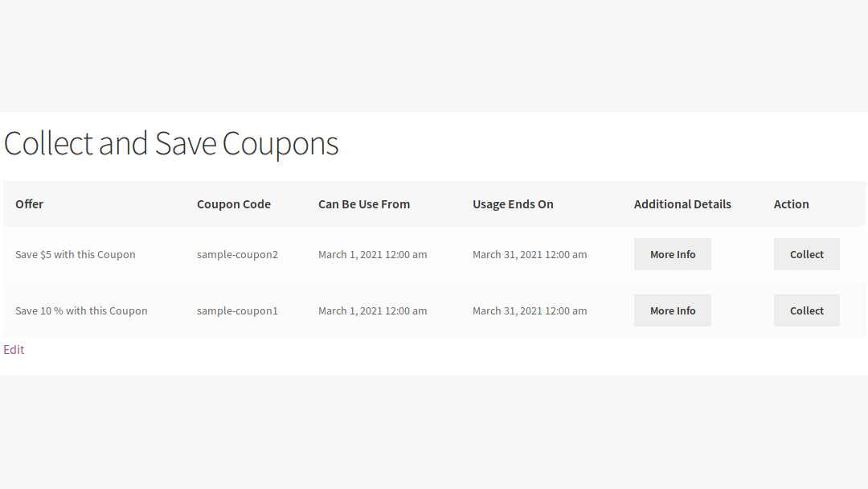Click the end date of sample-coupon2
The width and height of the screenshot is (868, 489).
click(x=530, y=253)
